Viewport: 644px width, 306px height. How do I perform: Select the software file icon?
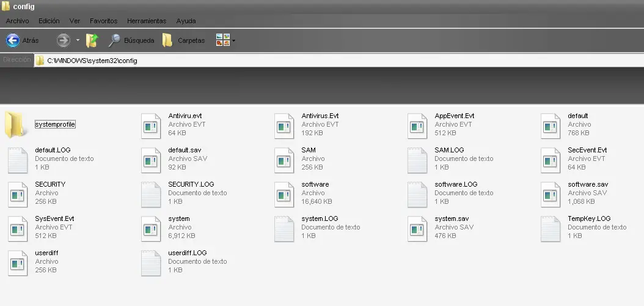tap(284, 195)
